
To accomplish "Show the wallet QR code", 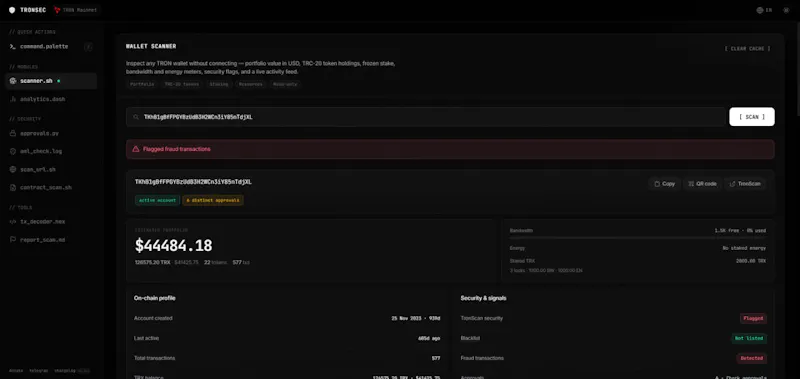I will (703, 184).
